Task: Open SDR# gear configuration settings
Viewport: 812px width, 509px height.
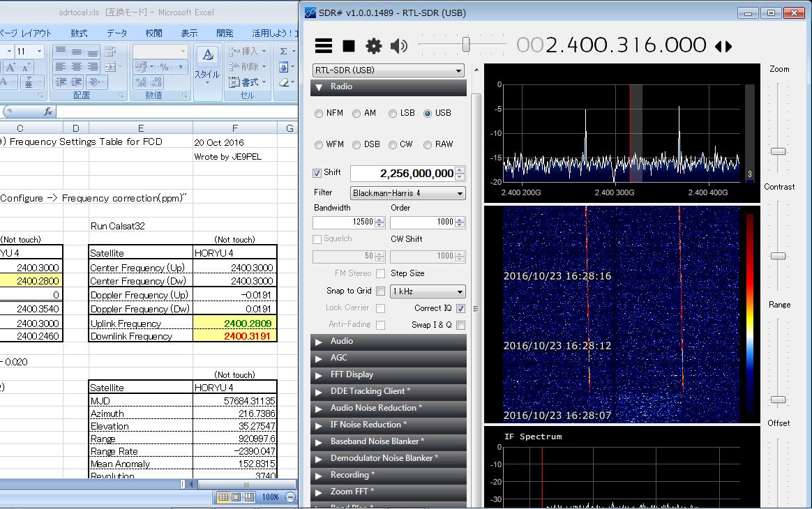Action: click(x=373, y=46)
